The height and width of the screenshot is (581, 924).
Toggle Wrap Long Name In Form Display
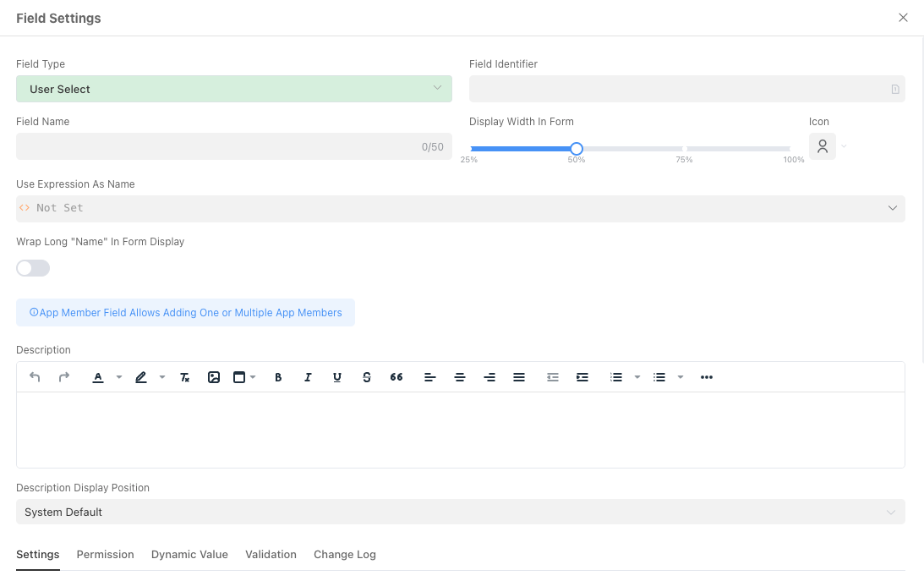pyautogui.click(x=33, y=268)
